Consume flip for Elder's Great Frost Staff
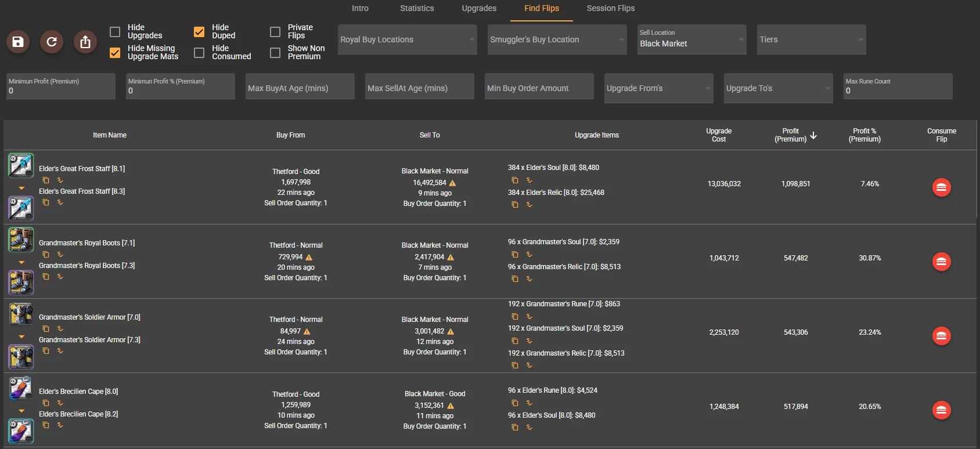This screenshot has width=980, height=449. [x=941, y=187]
